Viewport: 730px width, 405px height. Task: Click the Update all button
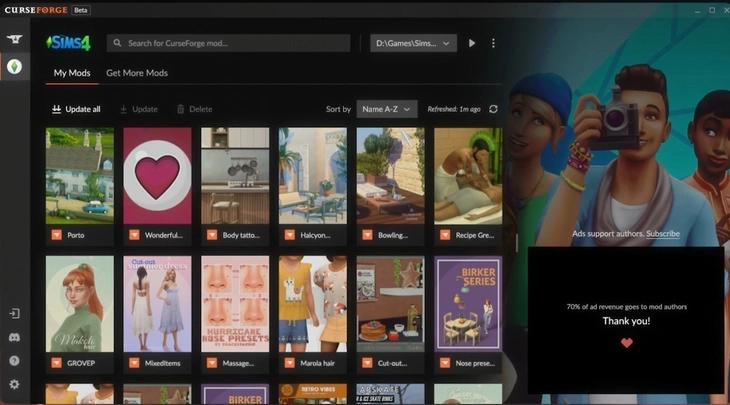point(76,109)
